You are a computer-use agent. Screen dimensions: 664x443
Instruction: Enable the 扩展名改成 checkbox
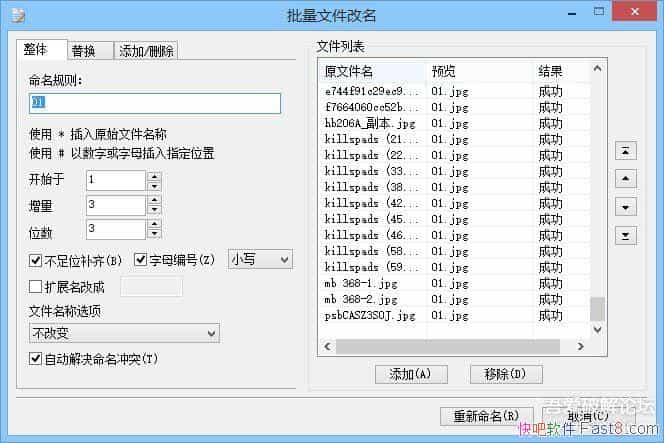tap(36, 287)
